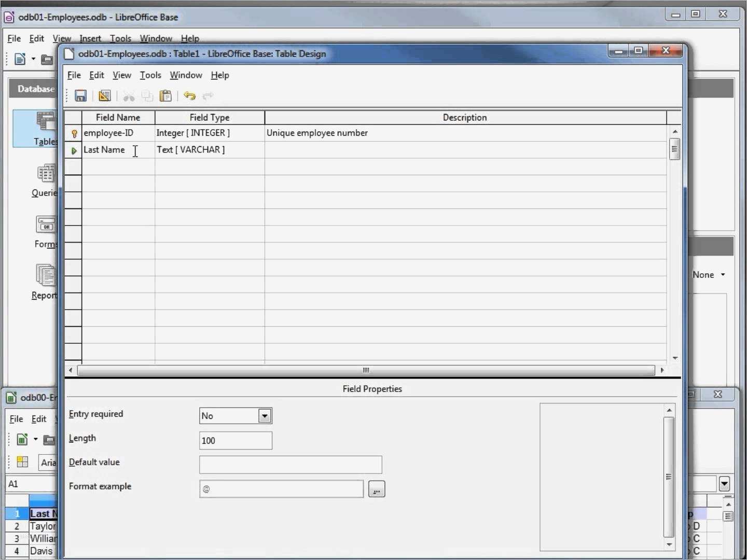Open the Tools menu in Table Design
Screen dimensions: 747x560
tap(150, 75)
